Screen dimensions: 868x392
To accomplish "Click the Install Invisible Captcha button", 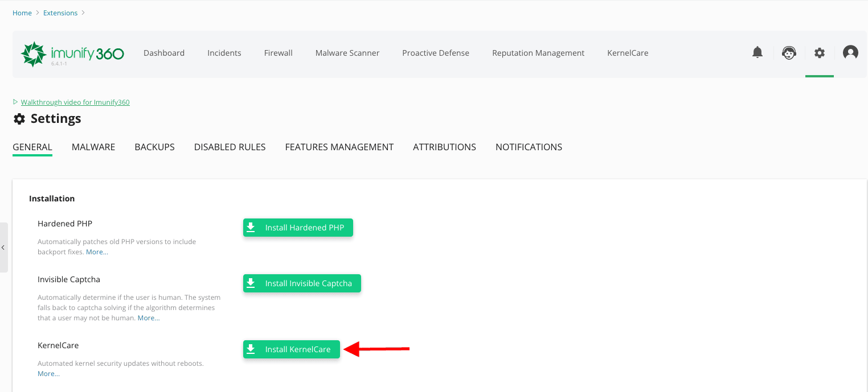I will point(302,283).
